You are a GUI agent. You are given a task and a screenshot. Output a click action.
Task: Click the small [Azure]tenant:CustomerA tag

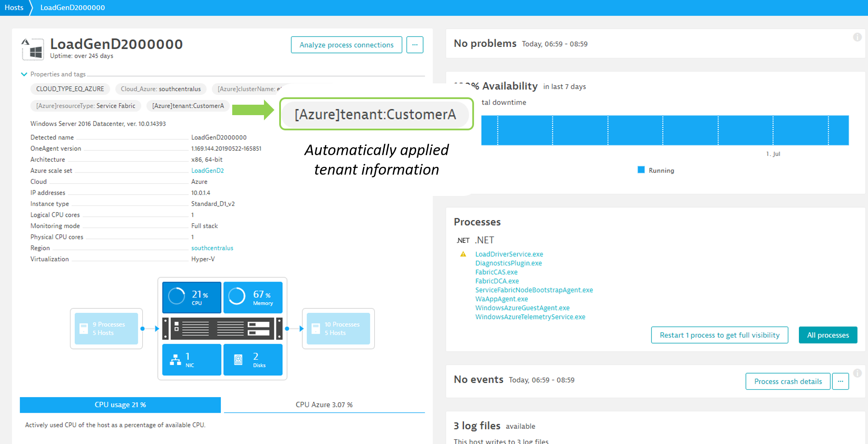pos(188,106)
